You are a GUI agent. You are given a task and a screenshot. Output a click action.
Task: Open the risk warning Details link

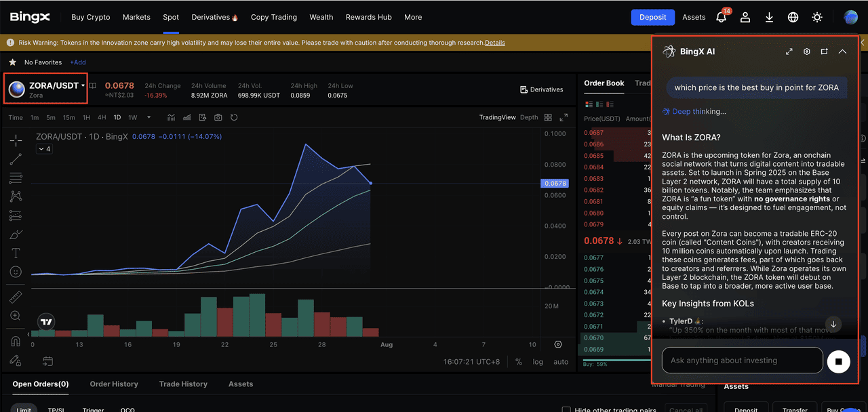click(x=495, y=43)
